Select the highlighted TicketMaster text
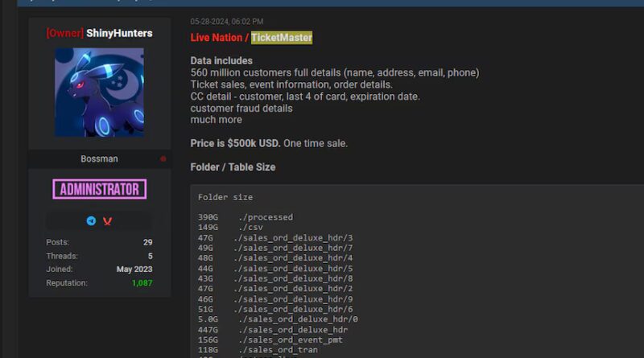Image resolution: width=644 pixels, height=358 pixels. click(281, 38)
